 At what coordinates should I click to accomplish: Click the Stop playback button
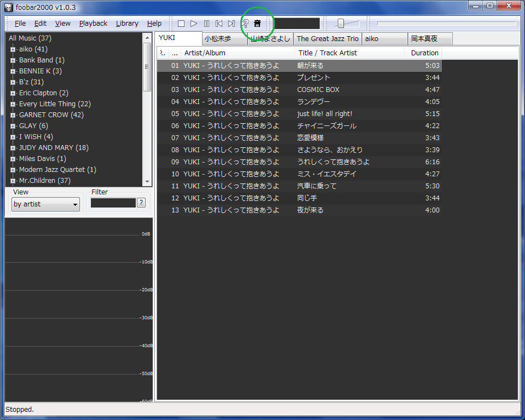pos(181,24)
